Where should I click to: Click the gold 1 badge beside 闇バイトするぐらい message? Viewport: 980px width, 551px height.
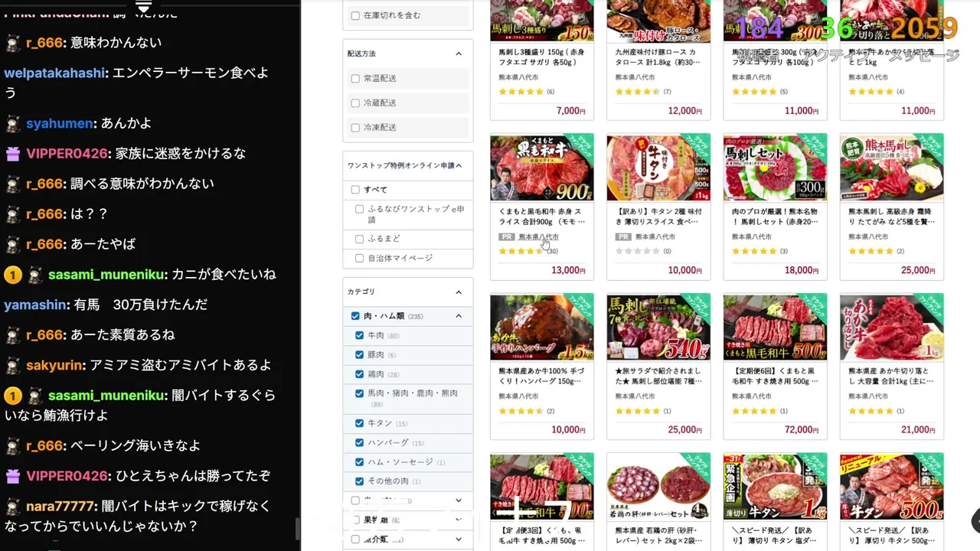[13, 396]
